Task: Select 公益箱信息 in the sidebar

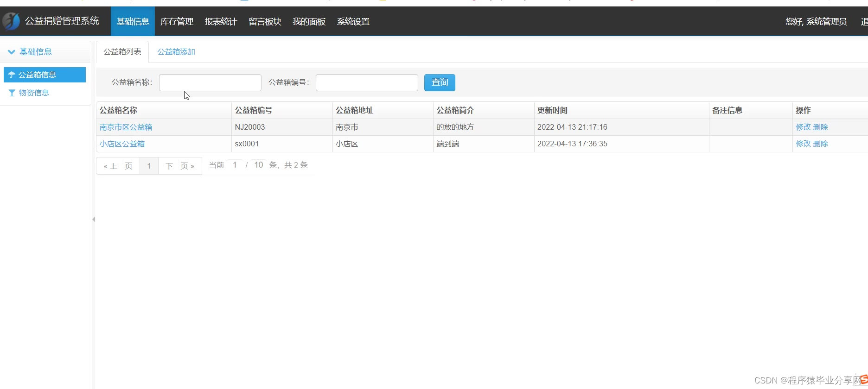Action: (x=45, y=75)
